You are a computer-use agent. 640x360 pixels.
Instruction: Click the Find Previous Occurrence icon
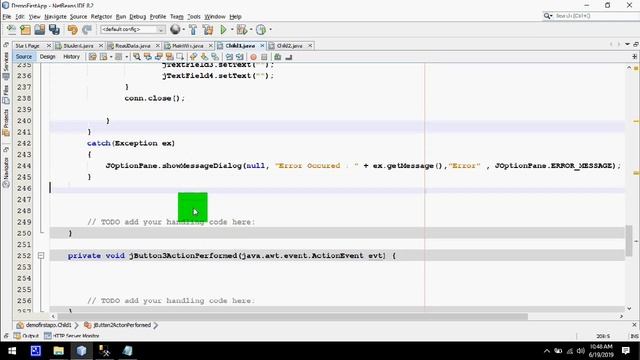click(x=147, y=57)
